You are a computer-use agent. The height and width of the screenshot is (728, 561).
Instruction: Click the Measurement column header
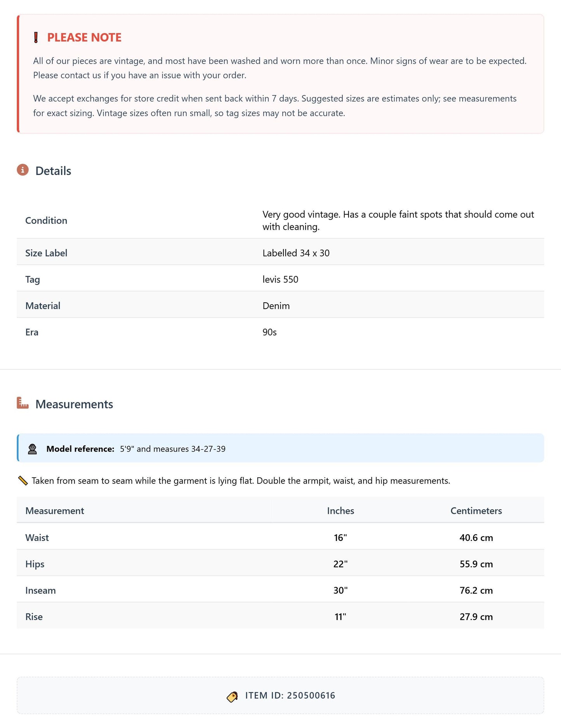click(55, 511)
